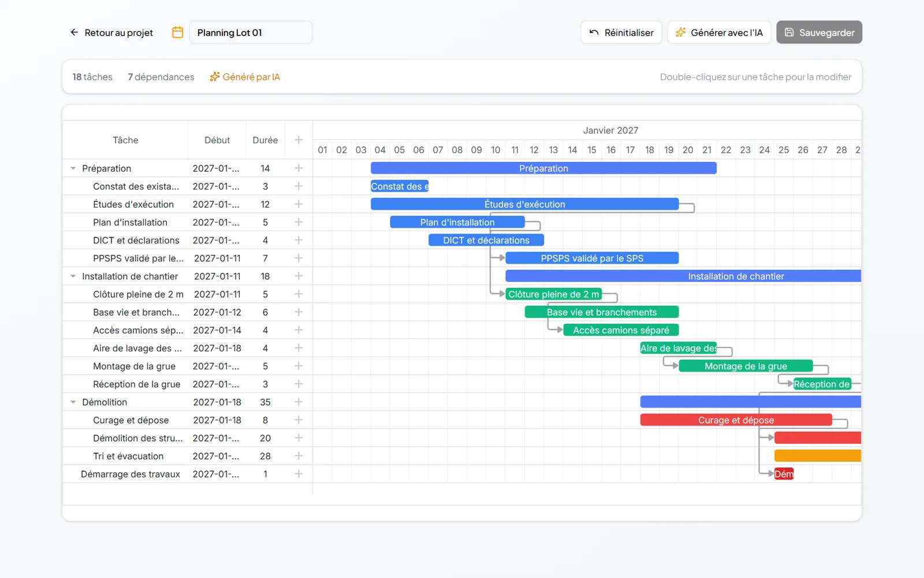Select the orange Tri et évacuation bar
This screenshot has height=578, width=924.
818,455
